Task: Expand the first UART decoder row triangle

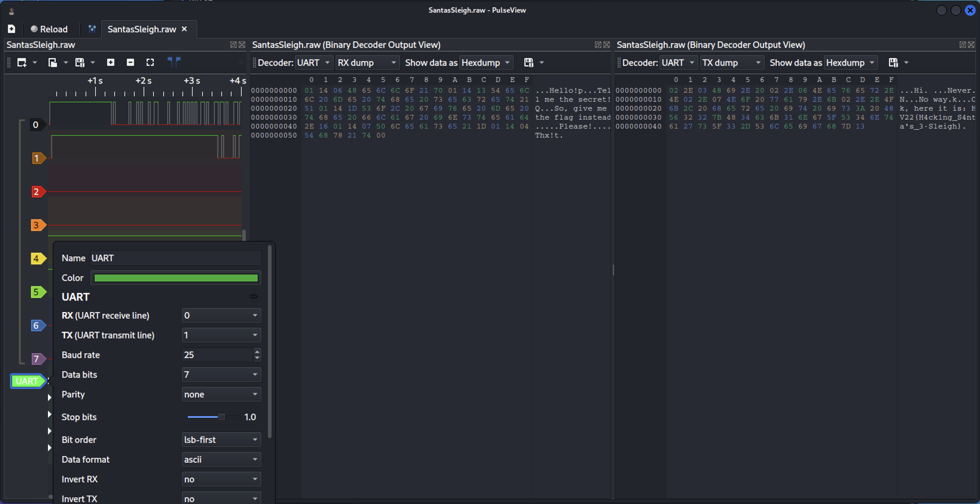Action: (x=49, y=398)
